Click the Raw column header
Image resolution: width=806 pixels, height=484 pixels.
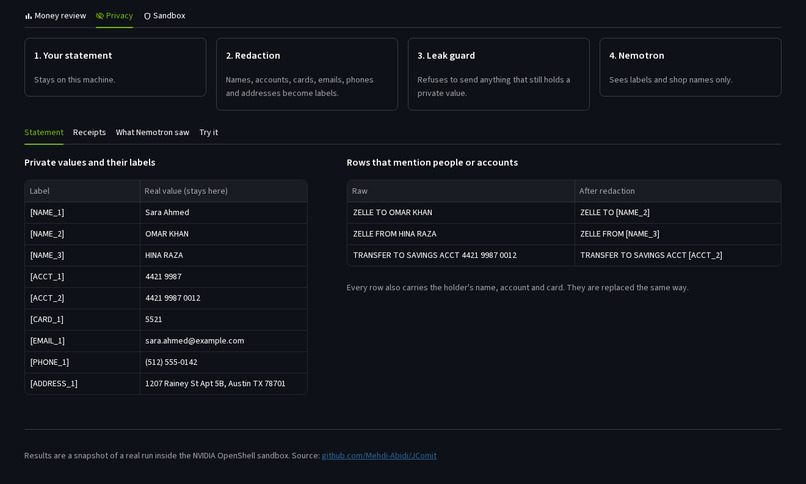[x=461, y=191]
